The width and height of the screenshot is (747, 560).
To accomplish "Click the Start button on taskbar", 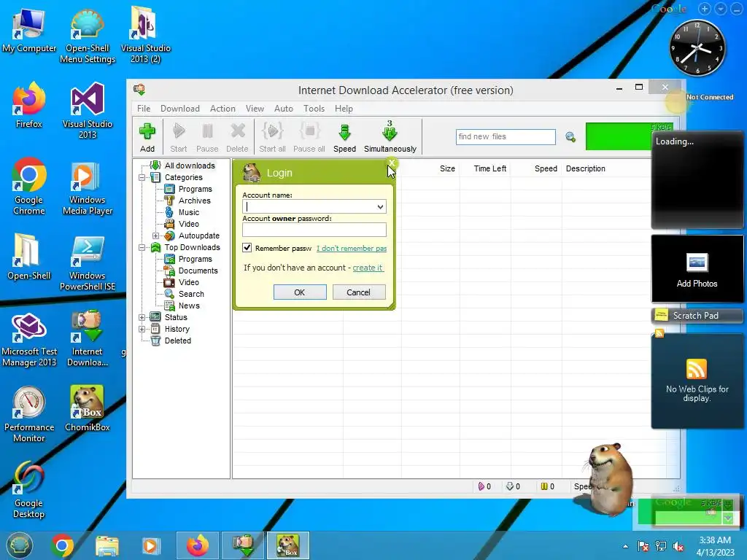I will (19, 545).
